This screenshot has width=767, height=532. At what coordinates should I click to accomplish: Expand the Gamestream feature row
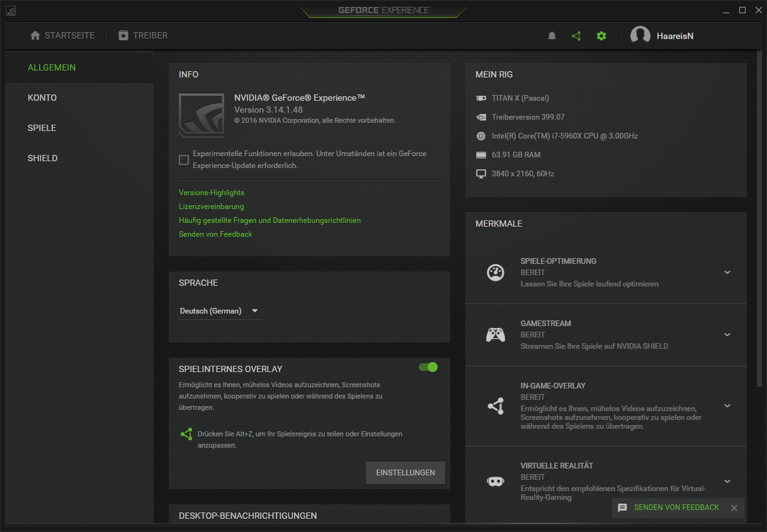727,335
